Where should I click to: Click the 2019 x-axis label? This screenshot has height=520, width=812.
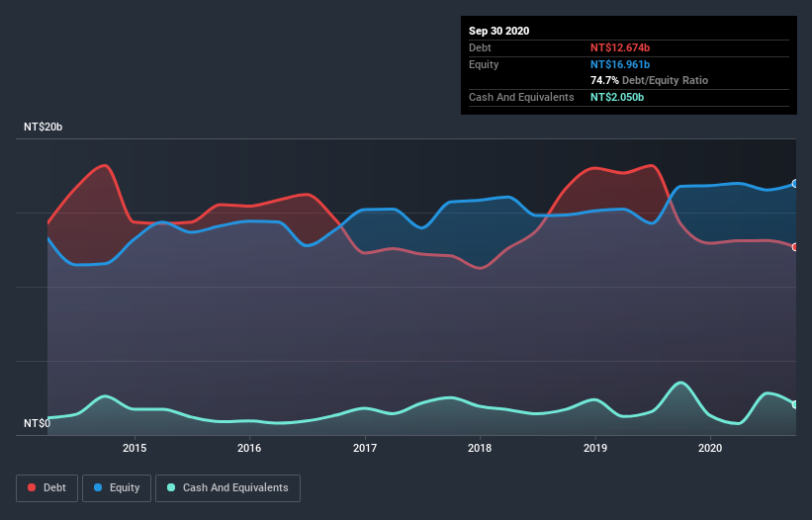[595, 448]
